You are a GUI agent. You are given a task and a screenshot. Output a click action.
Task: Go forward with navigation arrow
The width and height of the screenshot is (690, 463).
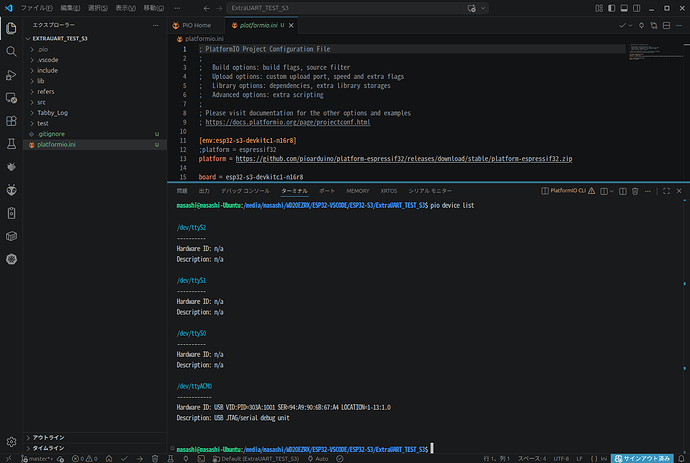219,8
